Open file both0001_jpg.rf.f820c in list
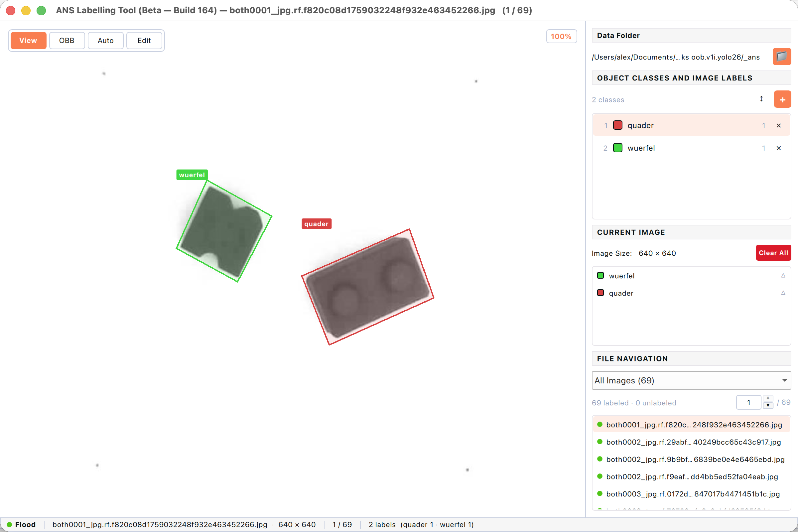 coord(691,425)
